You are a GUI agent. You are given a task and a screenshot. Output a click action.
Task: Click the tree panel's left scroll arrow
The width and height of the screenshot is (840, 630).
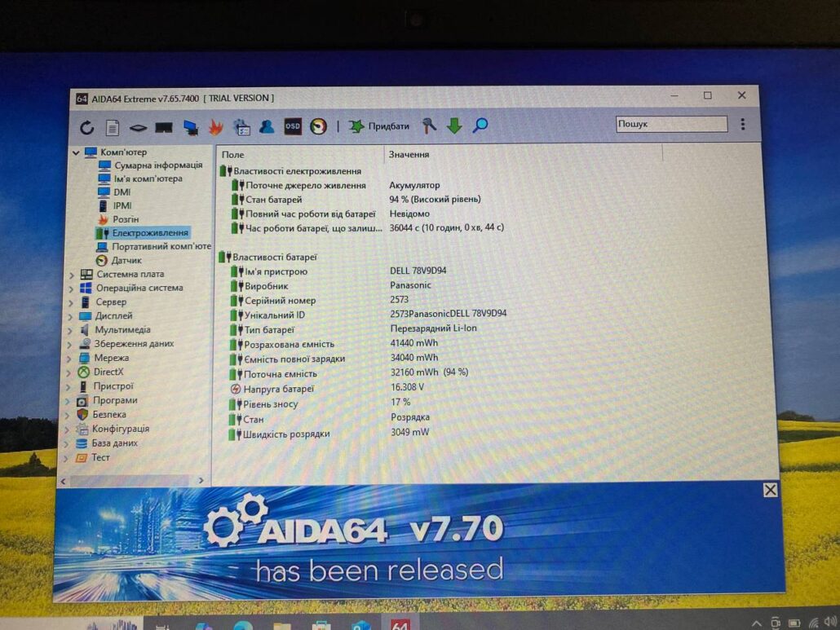(64, 481)
